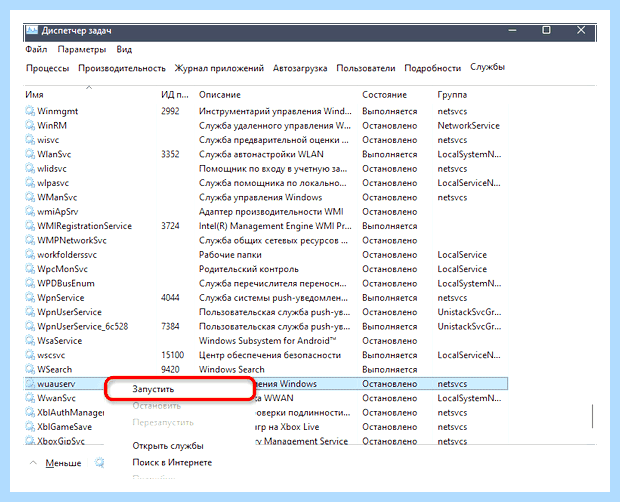Click the WMPNetworkSvc gear icon
Image resolution: width=620 pixels, height=502 pixels.
tap(30, 240)
